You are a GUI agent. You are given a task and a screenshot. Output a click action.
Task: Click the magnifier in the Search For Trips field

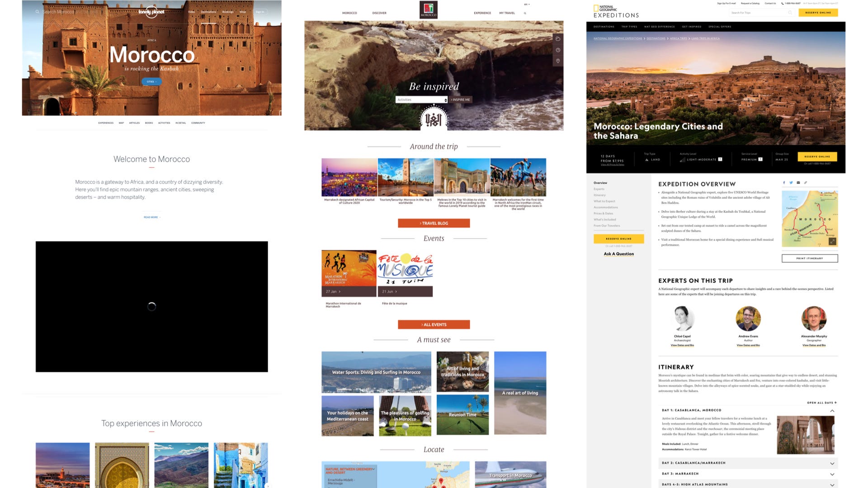click(790, 13)
